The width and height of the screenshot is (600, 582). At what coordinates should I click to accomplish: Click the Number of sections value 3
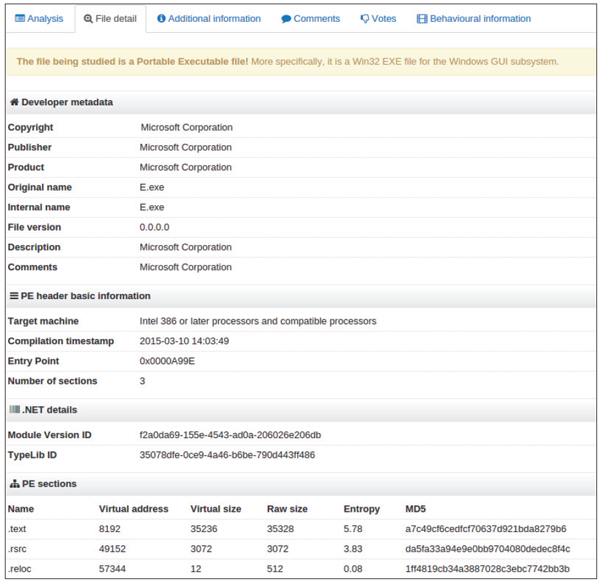142,381
